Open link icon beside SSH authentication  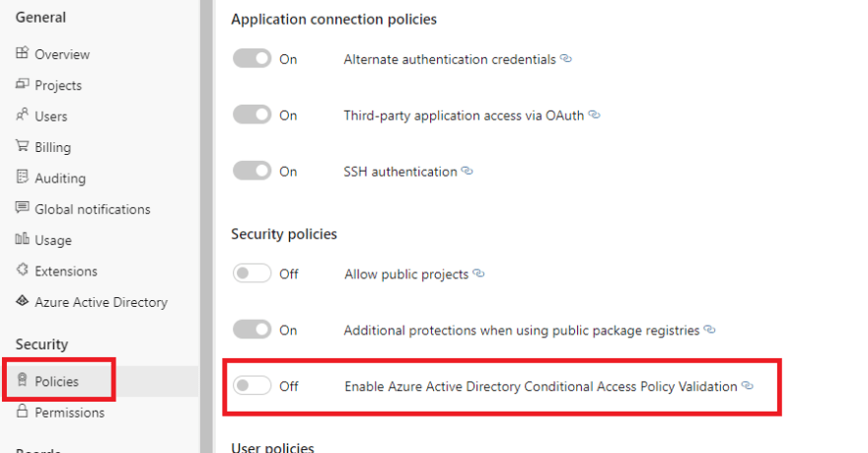pos(468,171)
